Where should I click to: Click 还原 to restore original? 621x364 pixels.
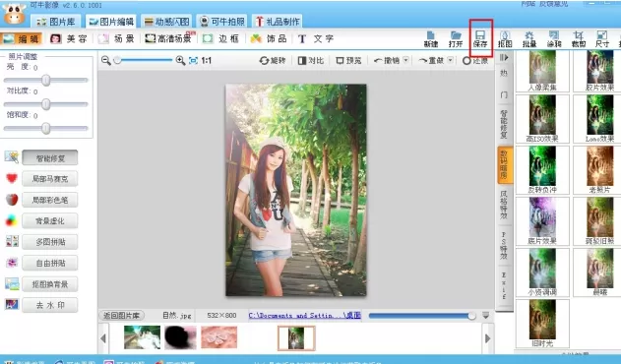[475, 61]
